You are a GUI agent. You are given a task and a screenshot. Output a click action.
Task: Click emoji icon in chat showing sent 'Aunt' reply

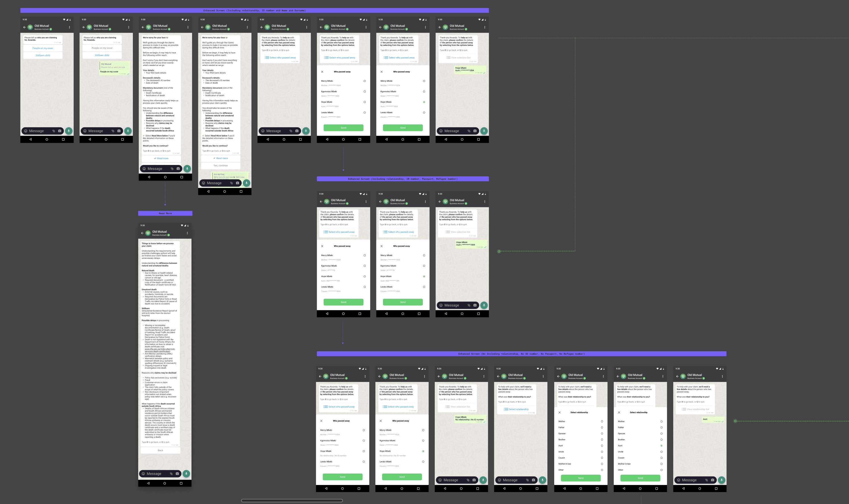tap(679, 480)
